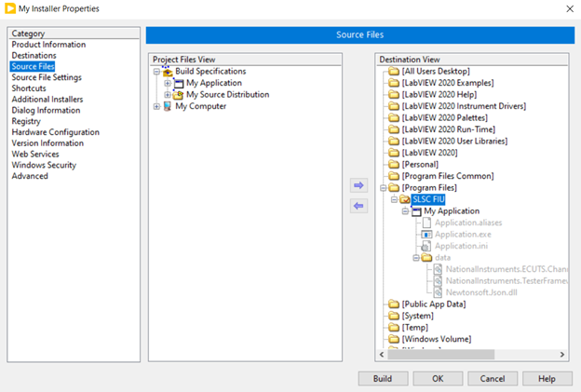Click the Build button
Viewport: 581px width, 392px height.
pyautogui.click(x=383, y=378)
